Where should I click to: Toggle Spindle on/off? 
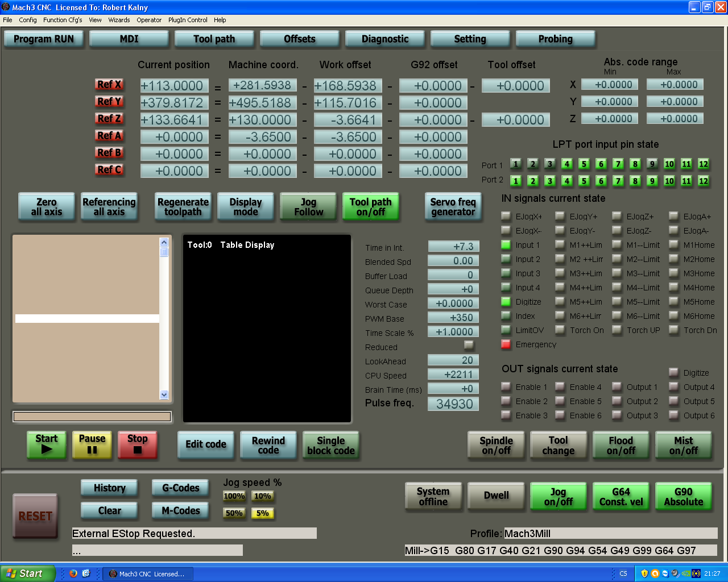point(496,446)
